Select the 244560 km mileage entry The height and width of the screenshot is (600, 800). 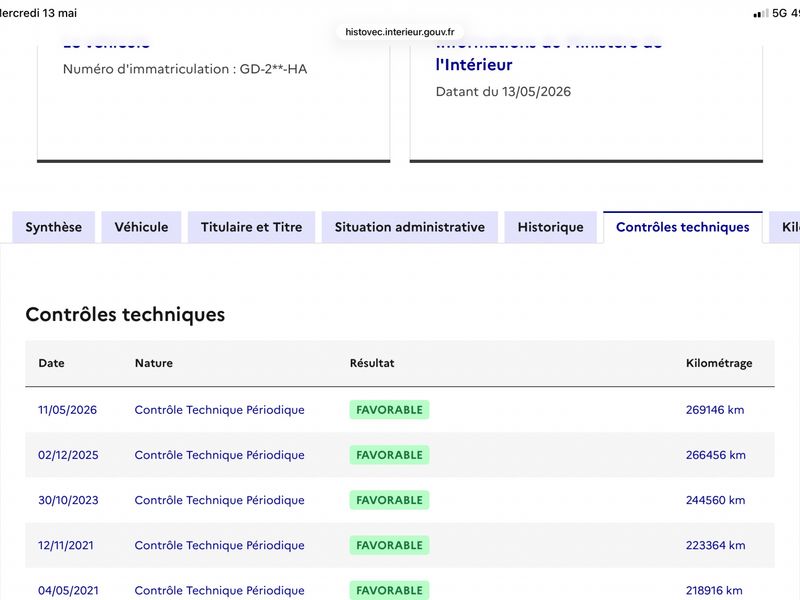[x=715, y=500]
